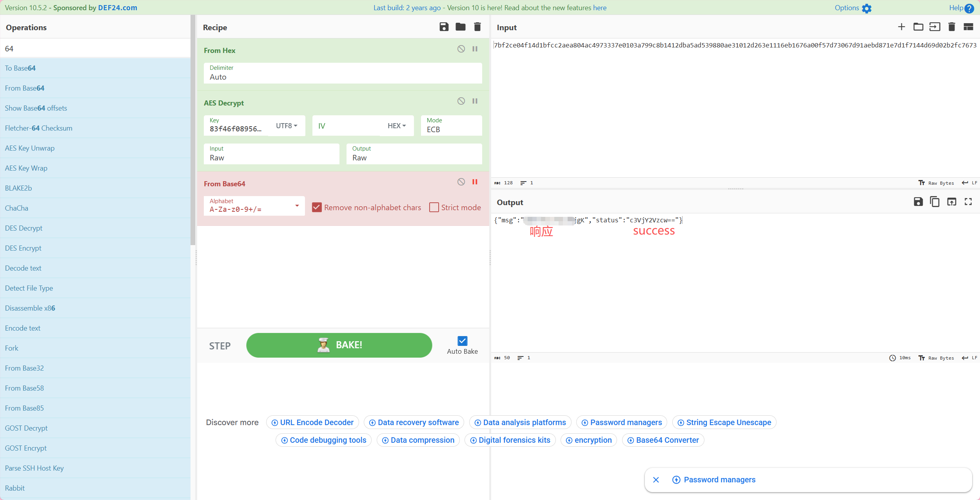The height and width of the screenshot is (500, 980).
Task: Replace input with output icon
Action: click(951, 202)
